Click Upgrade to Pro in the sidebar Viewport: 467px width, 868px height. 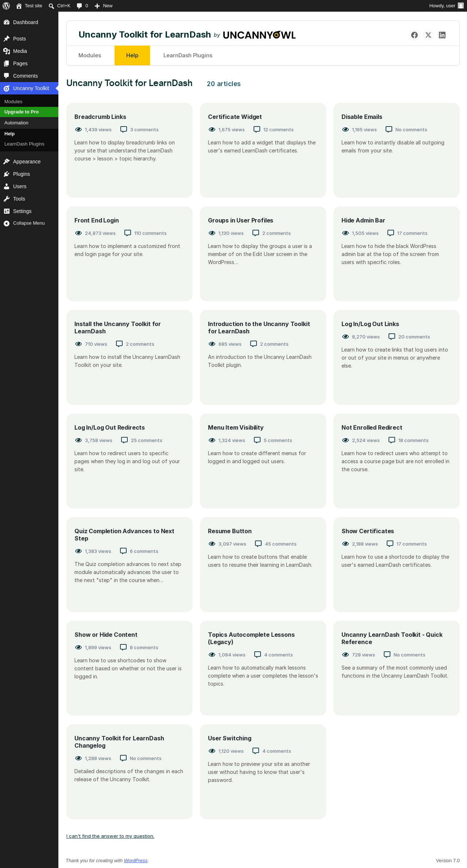(x=29, y=112)
